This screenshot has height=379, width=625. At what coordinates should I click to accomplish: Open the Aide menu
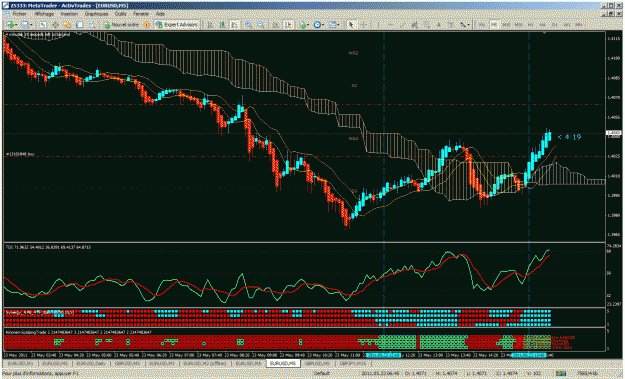160,14
